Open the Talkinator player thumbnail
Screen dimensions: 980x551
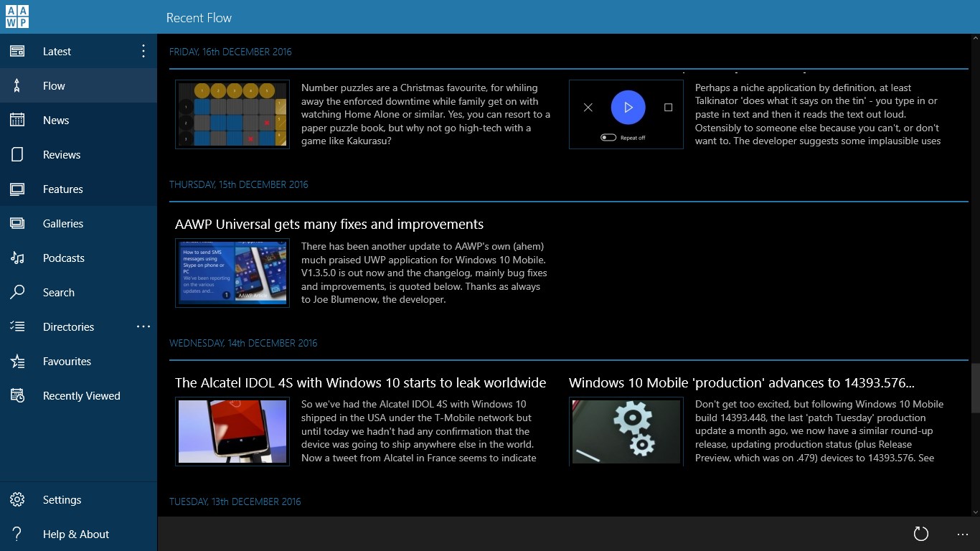[626, 114]
